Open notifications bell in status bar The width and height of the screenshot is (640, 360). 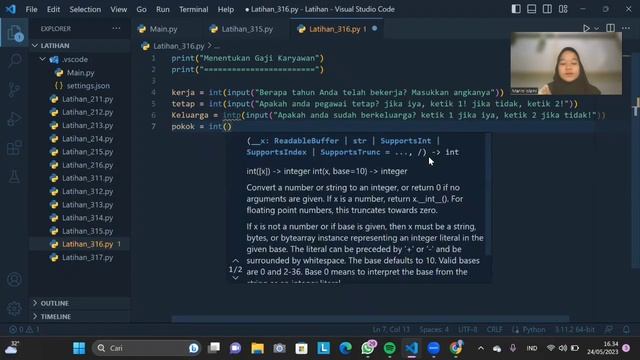click(626, 330)
